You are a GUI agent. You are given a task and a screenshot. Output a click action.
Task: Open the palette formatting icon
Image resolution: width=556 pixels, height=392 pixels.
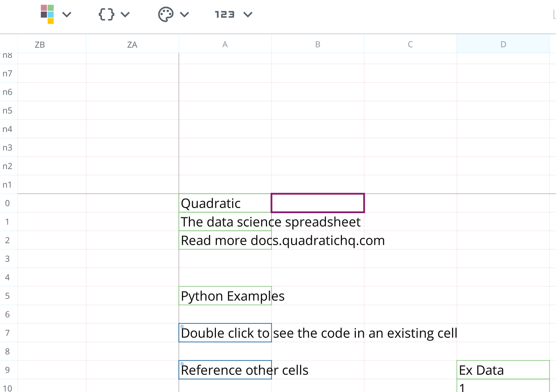pos(165,14)
